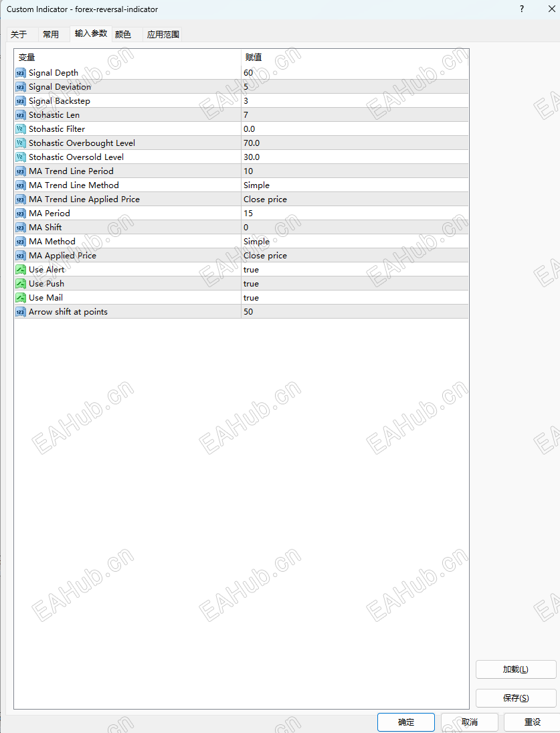The height and width of the screenshot is (733, 560).
Task: Click the 赋值 column header
Action: point(355,58)
